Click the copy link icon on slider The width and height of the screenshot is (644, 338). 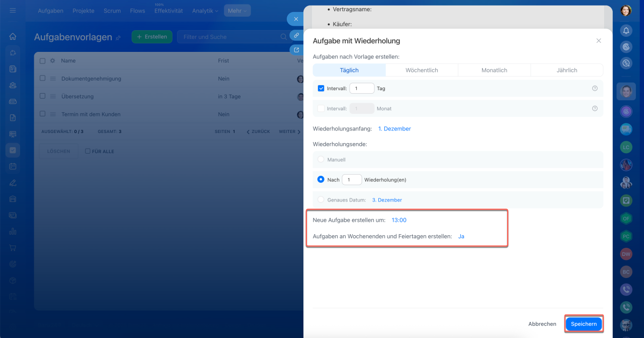296,35
